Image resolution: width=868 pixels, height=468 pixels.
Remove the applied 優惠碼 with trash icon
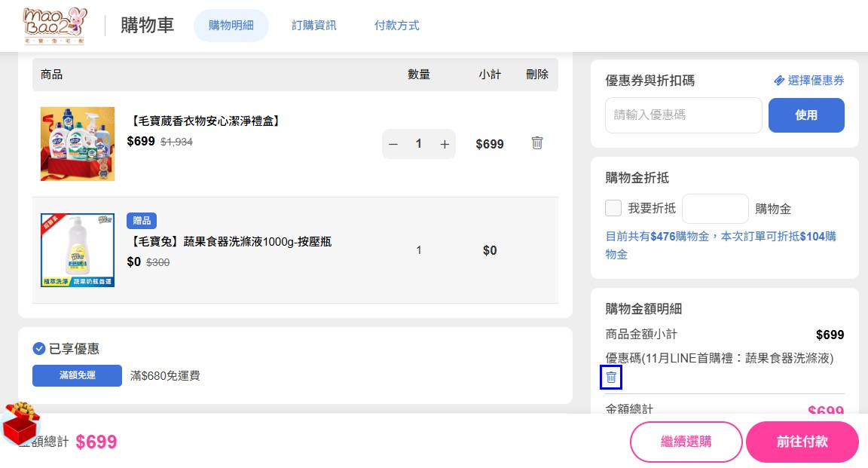[x=611, y=377]
